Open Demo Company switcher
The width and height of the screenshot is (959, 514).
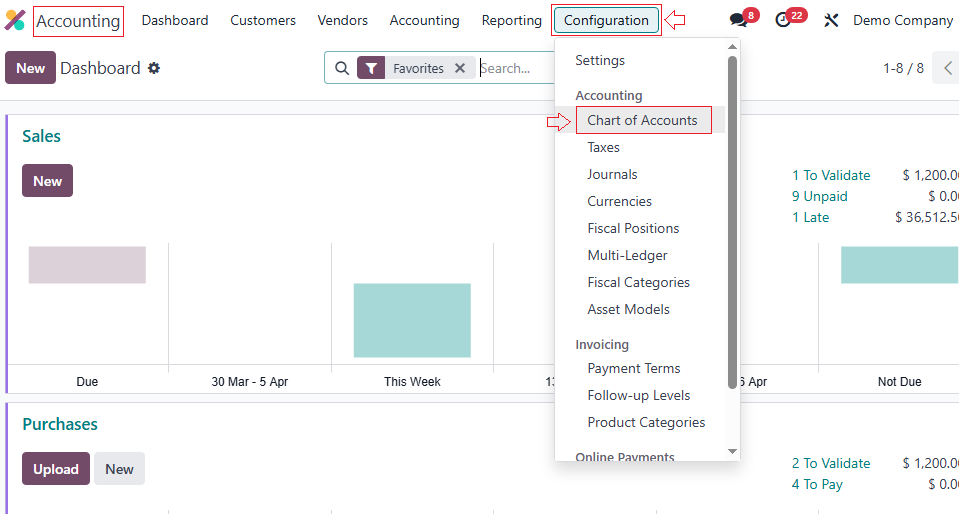click(902, 20)
